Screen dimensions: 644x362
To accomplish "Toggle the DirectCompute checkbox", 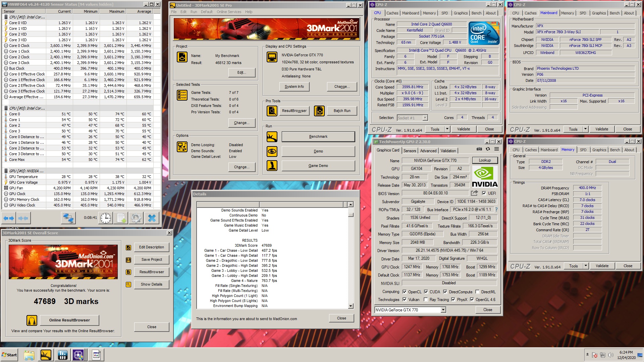I will 445,292.
